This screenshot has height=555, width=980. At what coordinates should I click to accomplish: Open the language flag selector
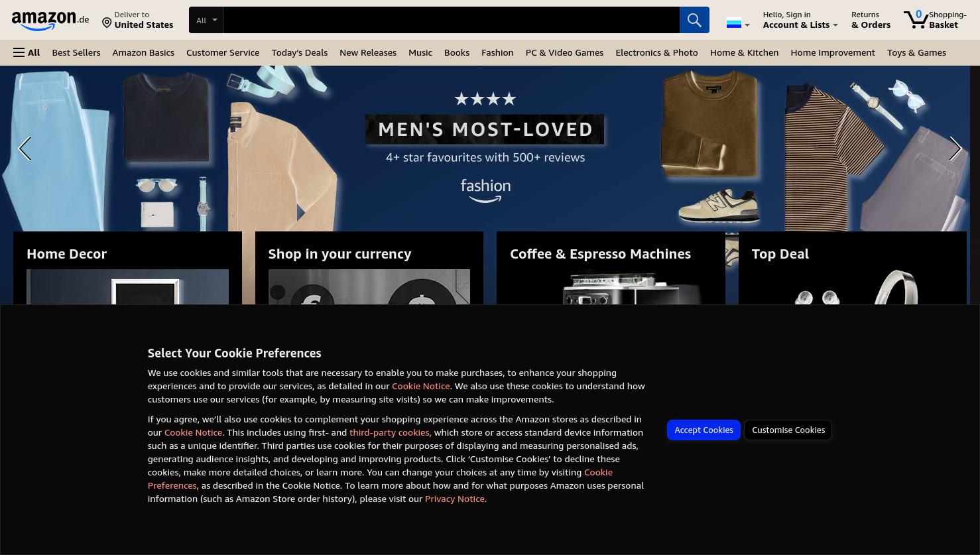(738, 23)
